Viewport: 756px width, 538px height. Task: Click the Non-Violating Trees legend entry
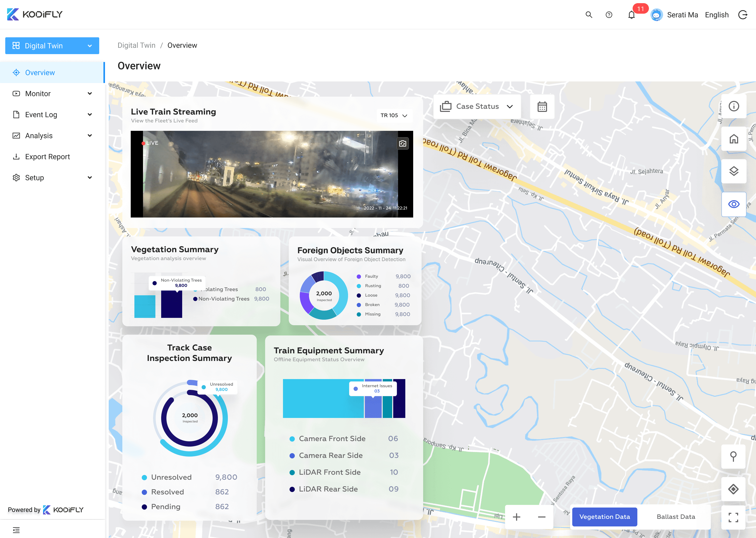[231, 299]
